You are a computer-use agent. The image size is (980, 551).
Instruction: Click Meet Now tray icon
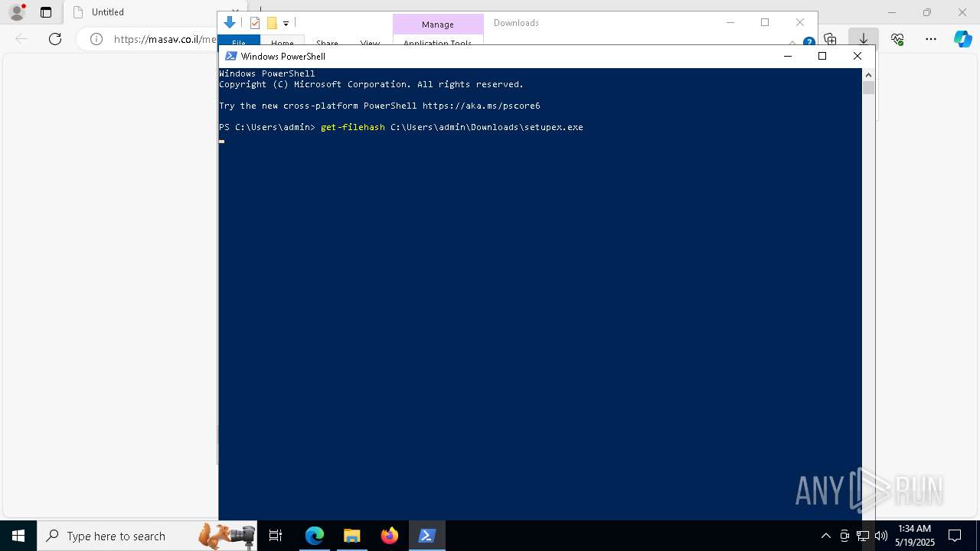point(844,536)
